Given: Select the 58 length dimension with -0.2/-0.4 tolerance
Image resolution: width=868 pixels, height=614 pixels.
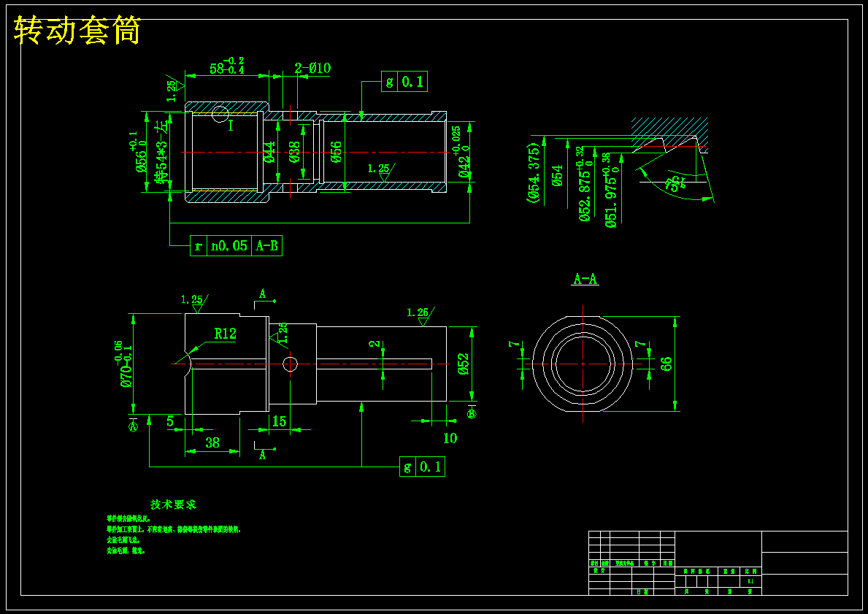Looking at the screenshot, I should (228, 66).
